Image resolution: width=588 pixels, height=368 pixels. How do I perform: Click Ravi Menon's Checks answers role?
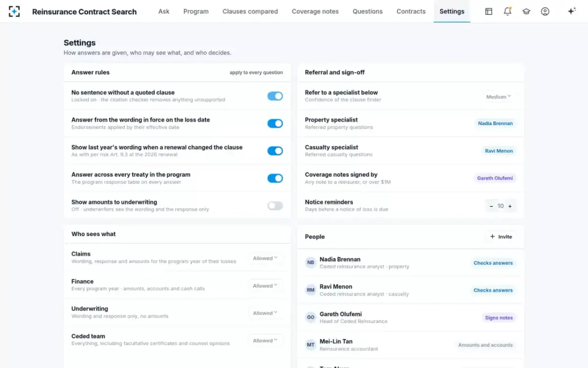493,290
